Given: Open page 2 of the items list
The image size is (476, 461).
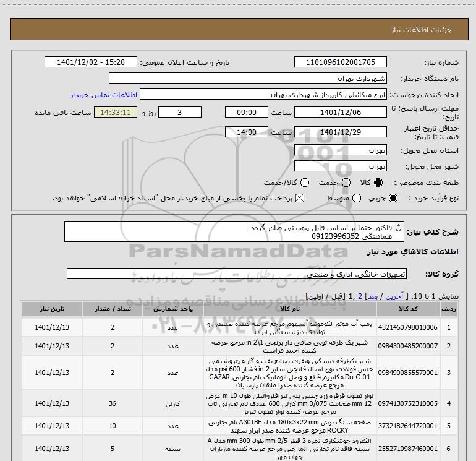Looking at the screenshot, I should pos(360,296).
